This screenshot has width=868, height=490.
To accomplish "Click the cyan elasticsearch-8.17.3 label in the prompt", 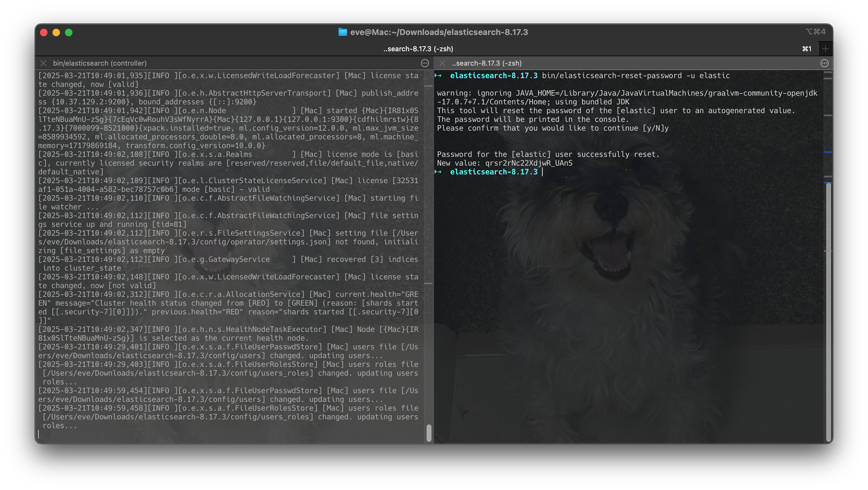I will 493,172.
